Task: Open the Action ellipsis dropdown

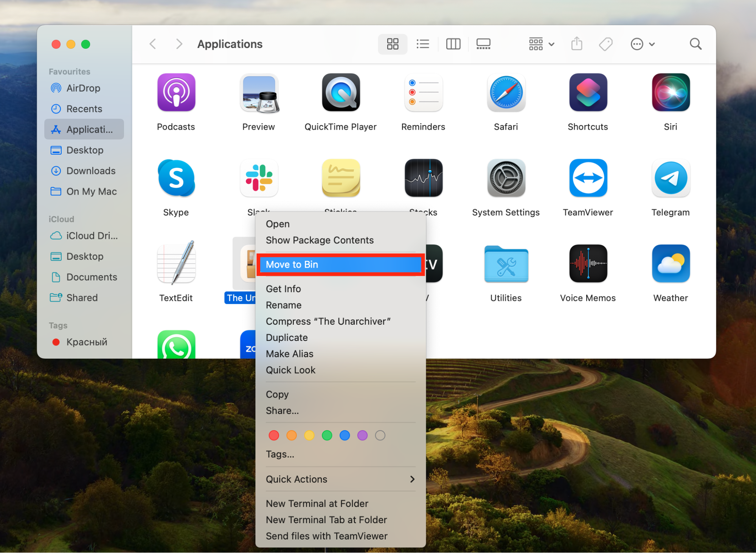Action: (x=642, y=44)
